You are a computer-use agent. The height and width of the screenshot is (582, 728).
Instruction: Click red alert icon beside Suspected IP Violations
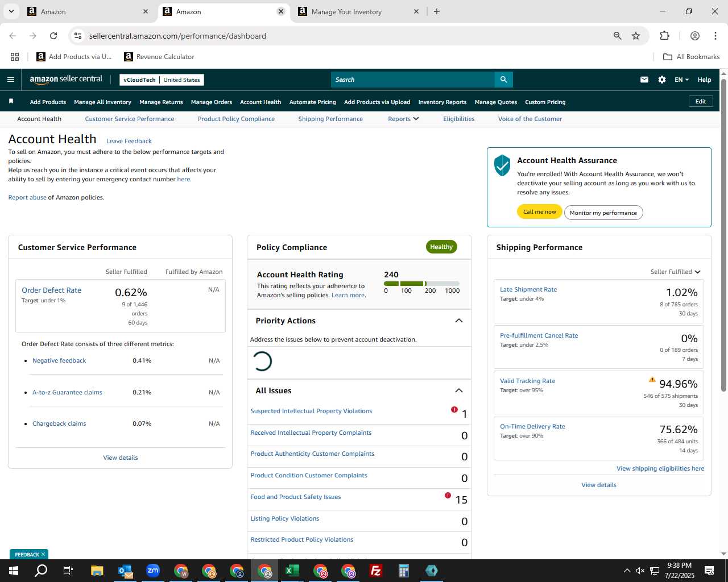pos(454,410)
